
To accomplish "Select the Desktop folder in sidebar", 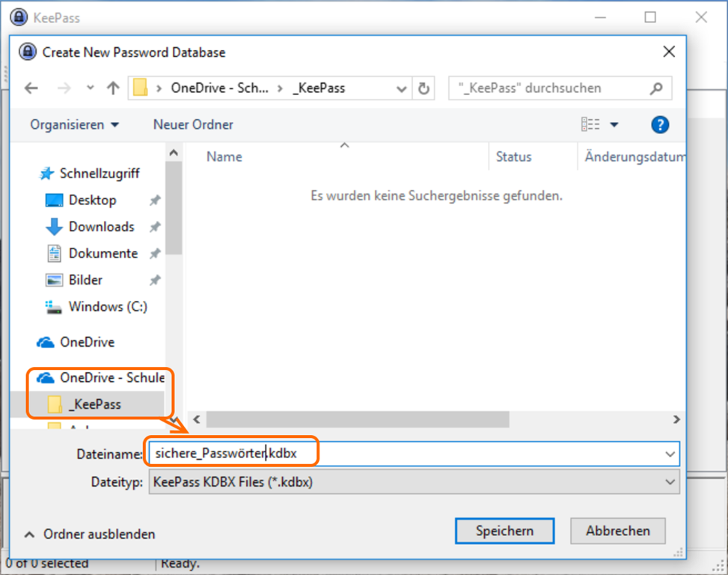I will coord(92,200).
